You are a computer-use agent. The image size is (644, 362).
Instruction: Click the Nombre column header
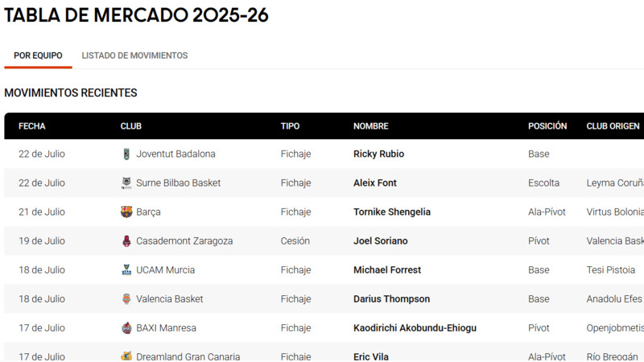click(371, 126)
